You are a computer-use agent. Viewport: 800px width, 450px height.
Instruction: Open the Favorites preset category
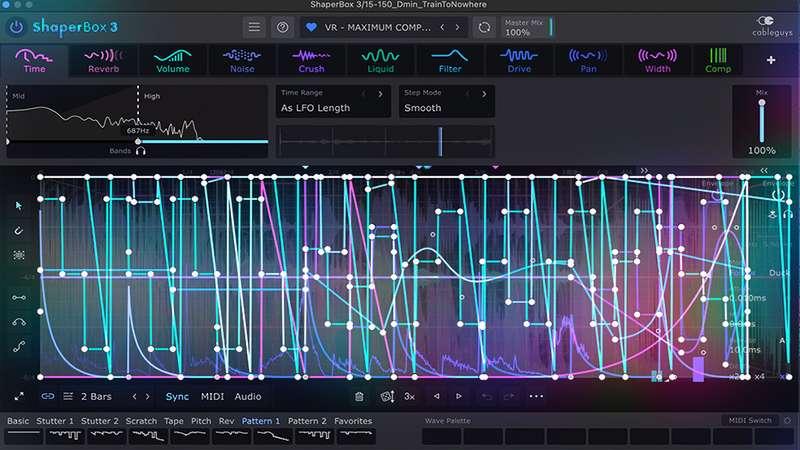click(x=353, y=421)
